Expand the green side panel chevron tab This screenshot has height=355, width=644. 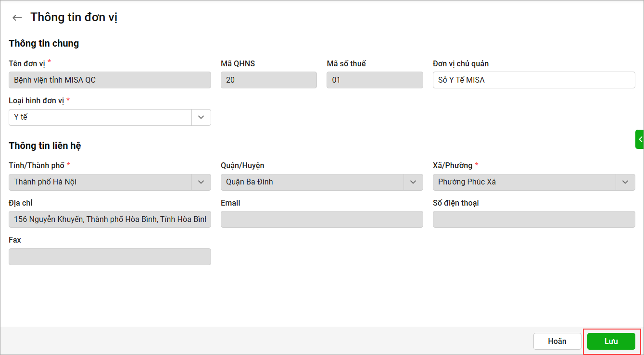coord(640,139)
